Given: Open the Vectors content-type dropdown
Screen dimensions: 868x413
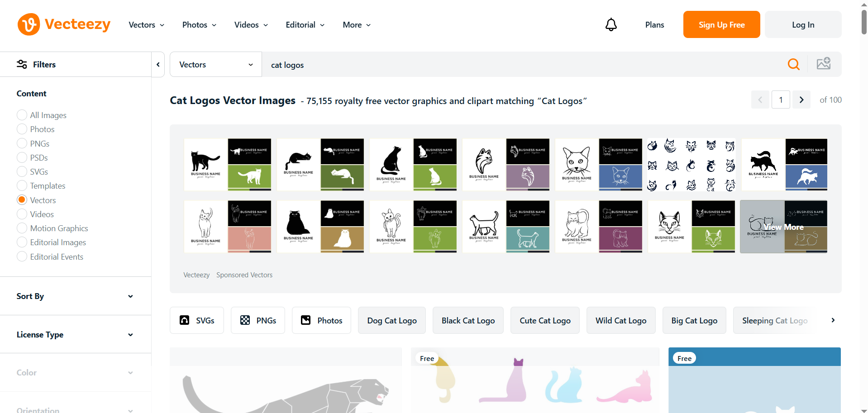Looking at the screenshot, I should click(215, 64).
